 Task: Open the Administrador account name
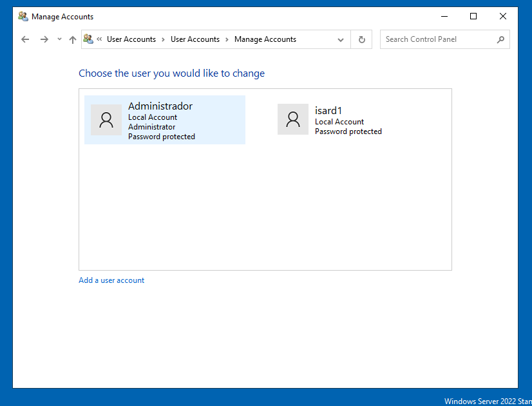click(x=160, y=106)
